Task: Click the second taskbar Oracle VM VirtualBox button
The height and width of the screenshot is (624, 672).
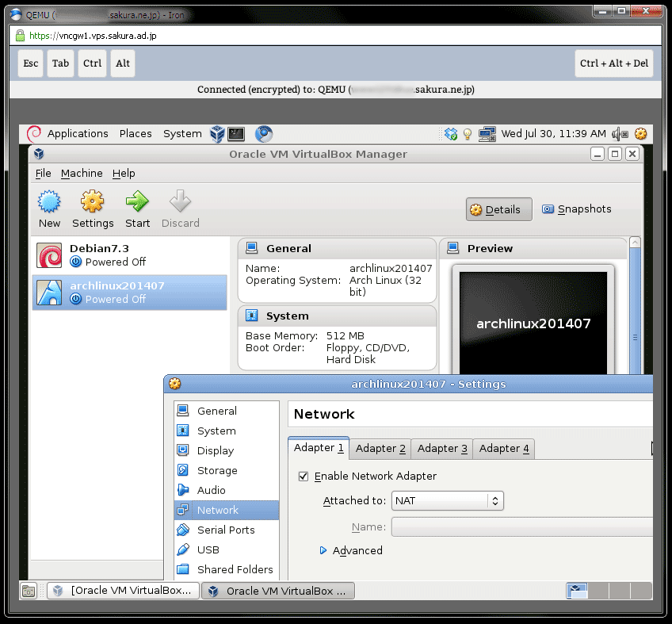Action: (278, 591)
